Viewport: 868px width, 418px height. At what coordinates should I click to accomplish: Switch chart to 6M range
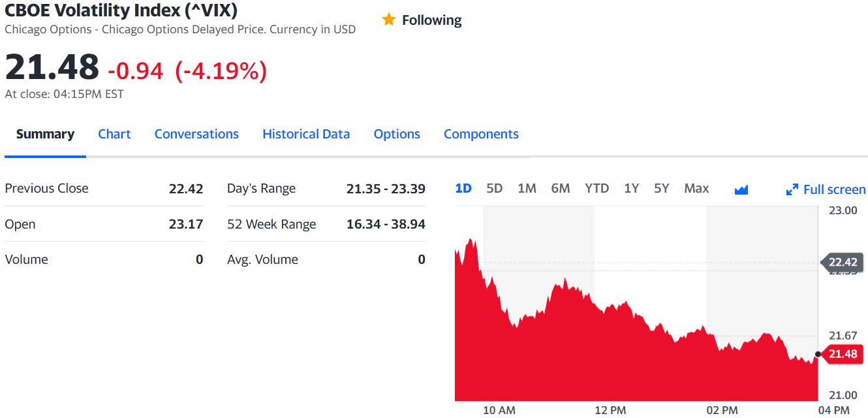coord(561,188)
